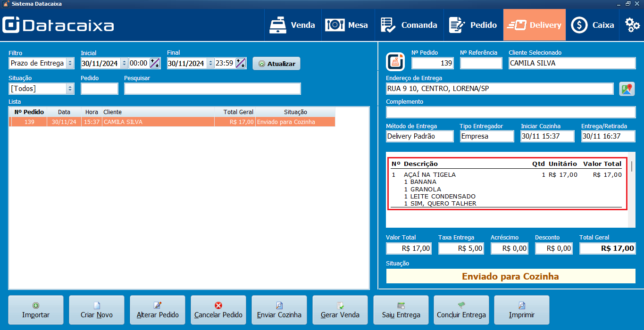
Task: Open the Venda module
Action: click(x=293, y=25)
